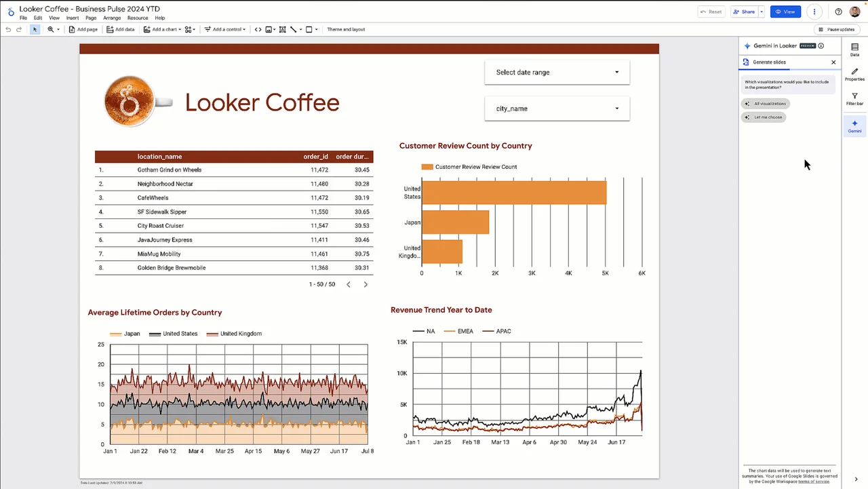The image size is (868, 489).
Task: Undo the last action
Action: 8,30
